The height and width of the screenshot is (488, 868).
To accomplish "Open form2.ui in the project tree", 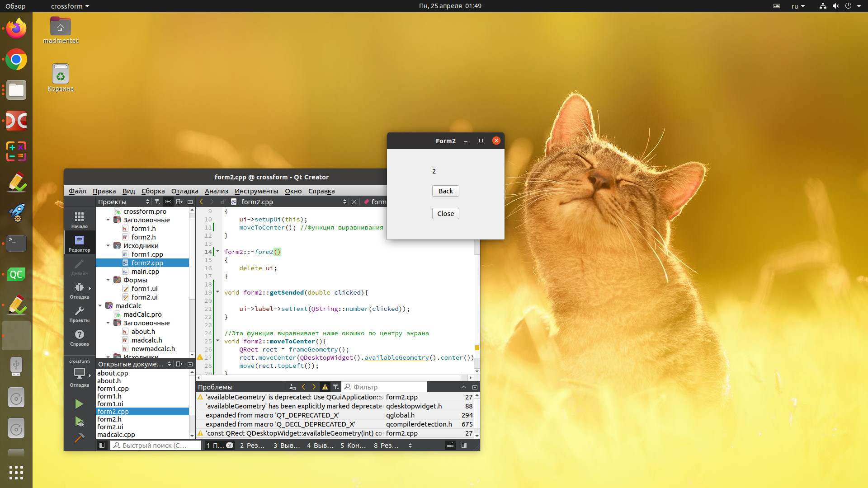I will (144, 297).
